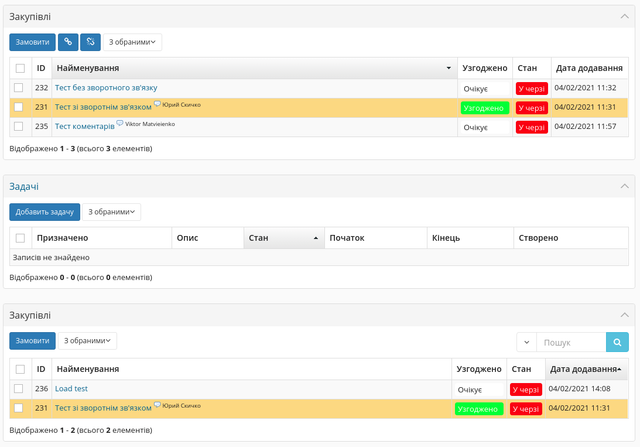Screen dimensions: 640x447
Task: Click the unlink icon button in top toolbar
Action: pyautogui.click(x=90, y=42)
